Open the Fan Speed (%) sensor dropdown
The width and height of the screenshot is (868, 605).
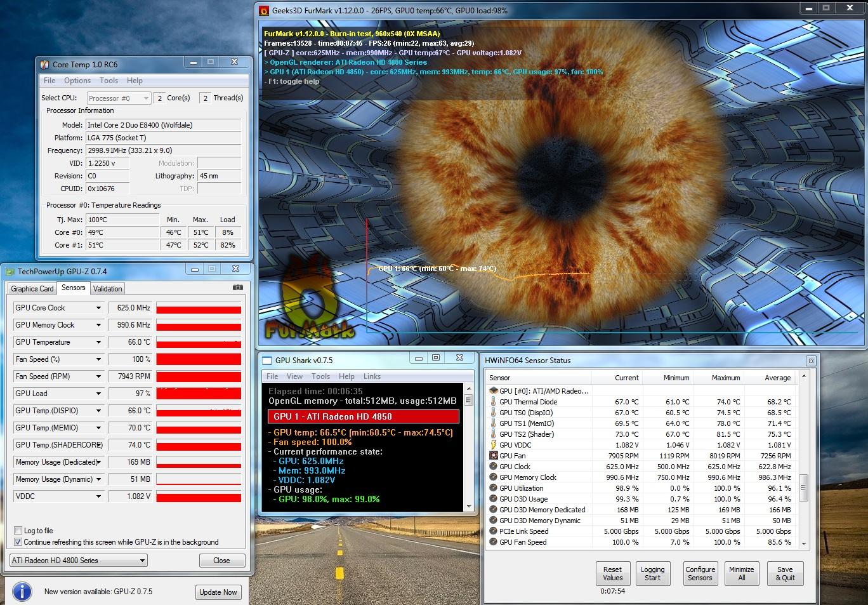pos(98,359)
